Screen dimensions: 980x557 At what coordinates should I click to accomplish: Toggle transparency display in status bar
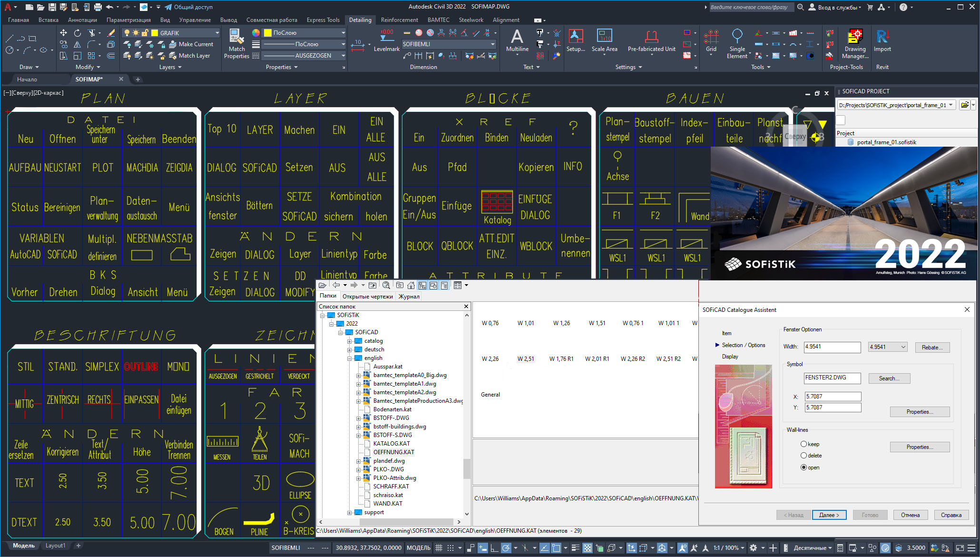coord(588,548)
